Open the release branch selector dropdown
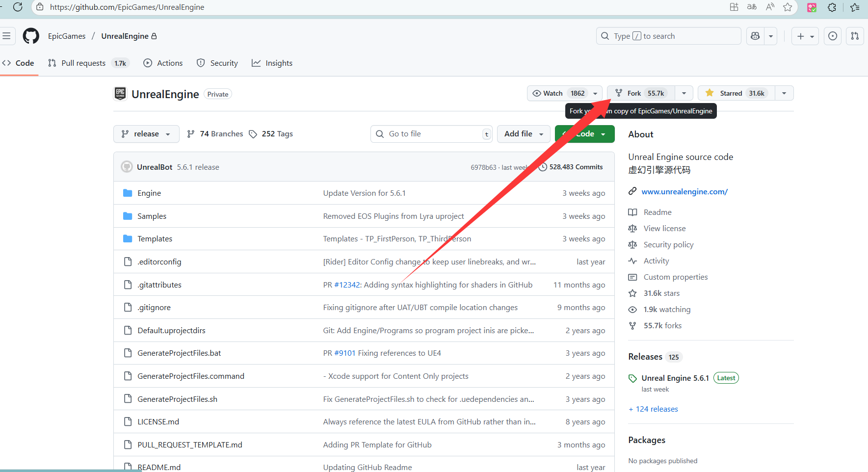868x472 pixels. pos(146,134)
